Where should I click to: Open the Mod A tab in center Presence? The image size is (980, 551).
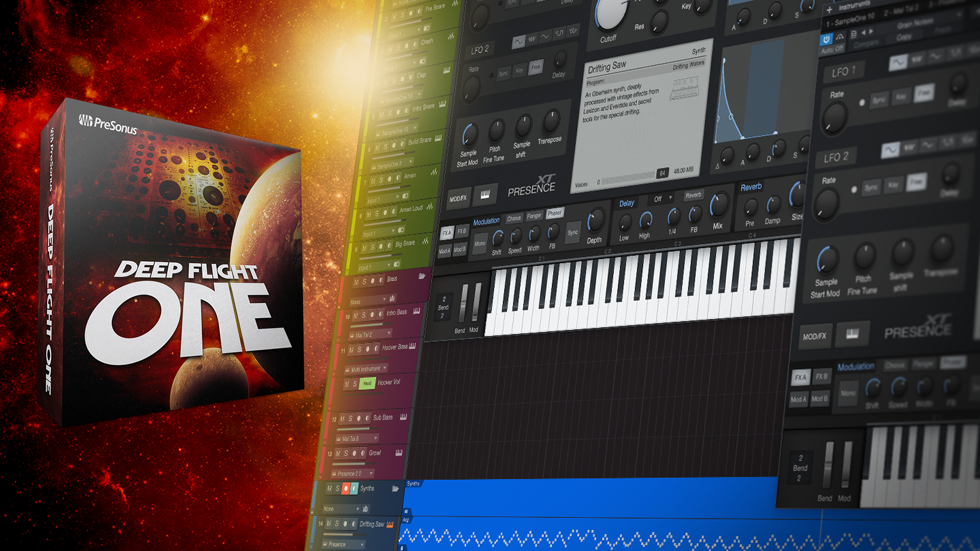click(444, 251)
